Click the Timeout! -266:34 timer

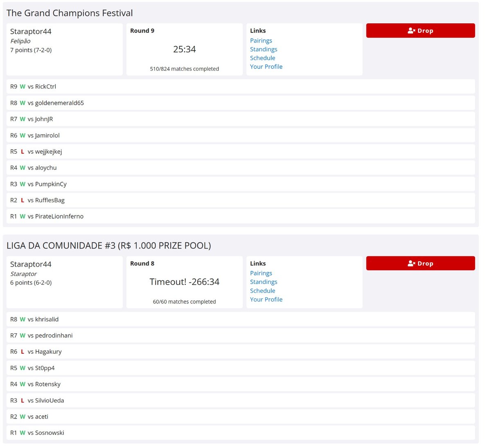[x=185, y=282]
